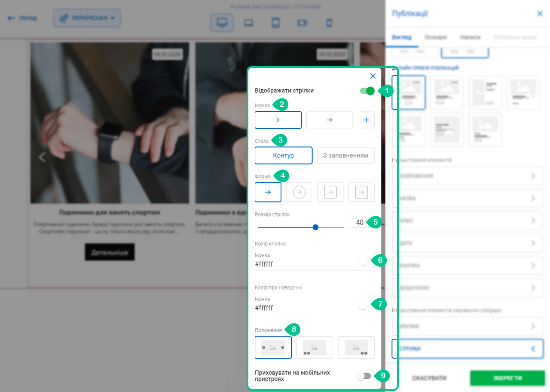
Task: Click the Детальніше button on first card
Action: click(x=110, y=252)
